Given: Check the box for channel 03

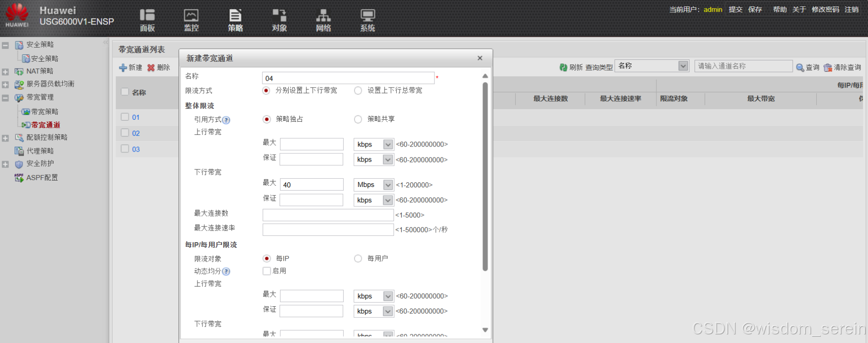Looking at the screenshot, I should pos(125,148).
